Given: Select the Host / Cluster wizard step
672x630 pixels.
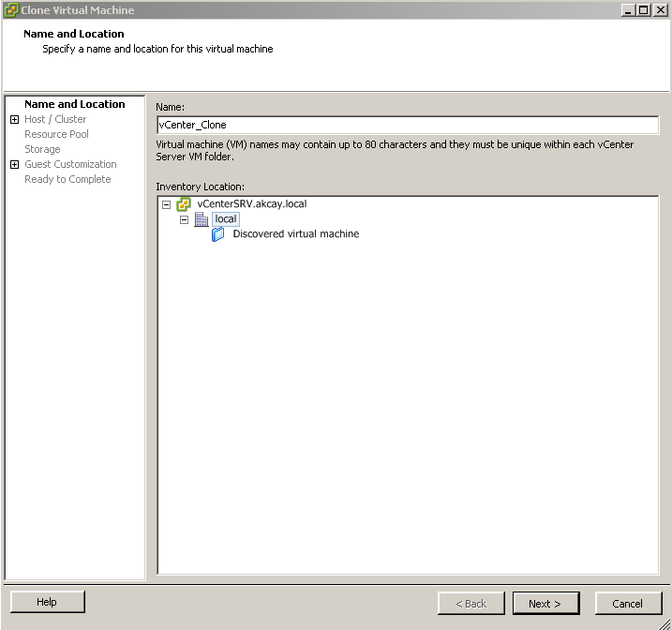Looking at the screenshot, I should pyautogui.click(x=55, y=119).
